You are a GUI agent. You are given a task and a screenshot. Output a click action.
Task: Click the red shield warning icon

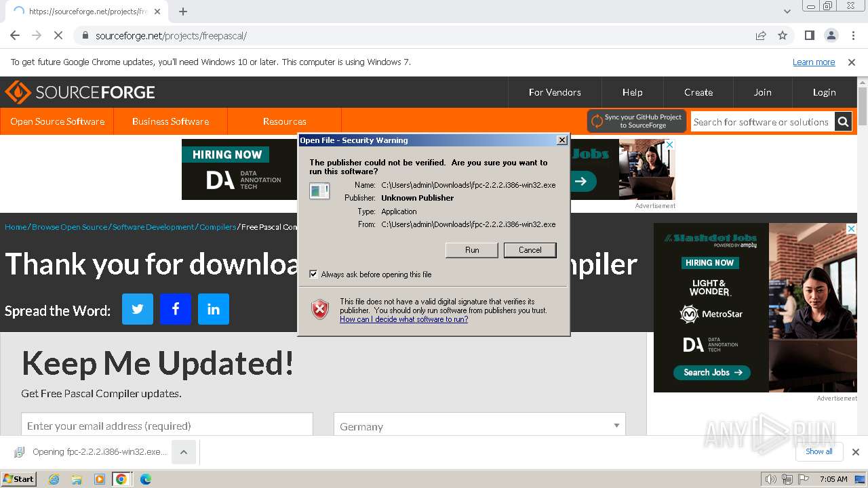(x=320, y=309)
